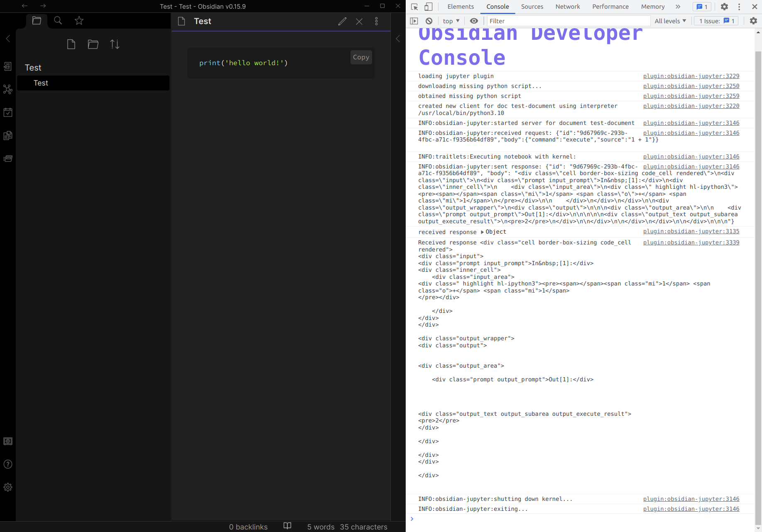Toggle edit mode with the pencil icon
This screenshot has height=532, width=762.
click(x=342, y=21)
